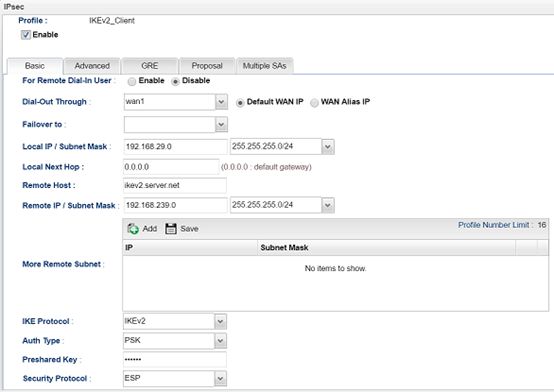This screenshot has height=392, width=554.
Task: Click the Local Next Hop field
Action: click(171, 167)
